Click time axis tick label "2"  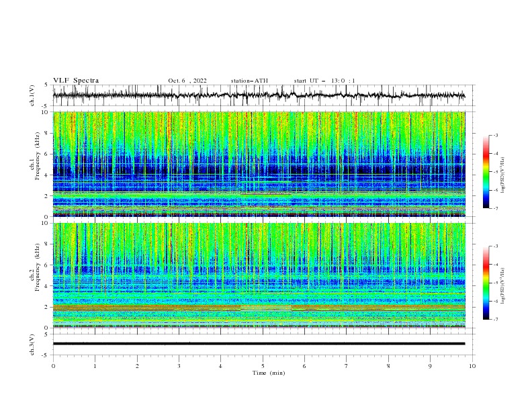point(137,366)
